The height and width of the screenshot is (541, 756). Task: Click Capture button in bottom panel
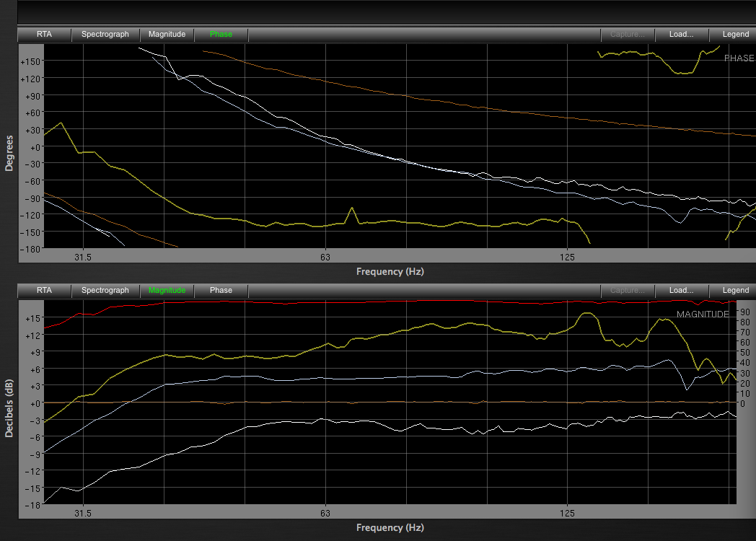pyautogui.click(x=628, y=290)
